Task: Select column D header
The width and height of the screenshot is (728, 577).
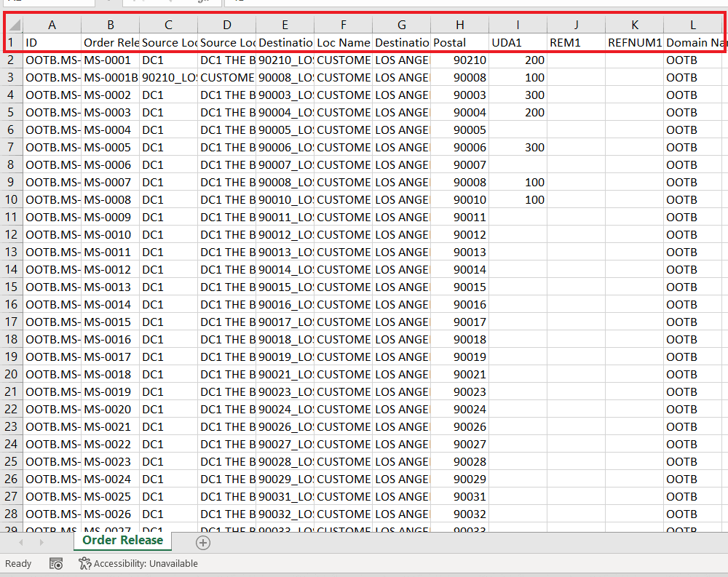Action: pos(227,25)
